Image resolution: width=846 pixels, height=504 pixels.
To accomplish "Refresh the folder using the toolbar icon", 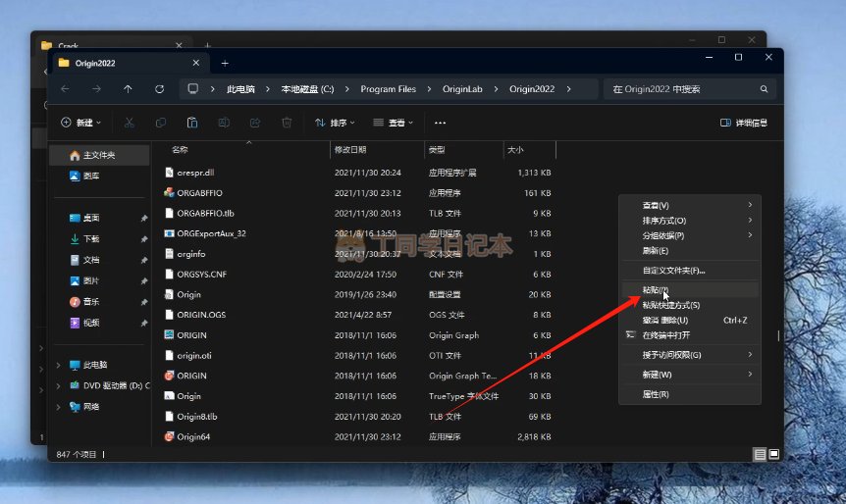I will (x=159, y=89).
